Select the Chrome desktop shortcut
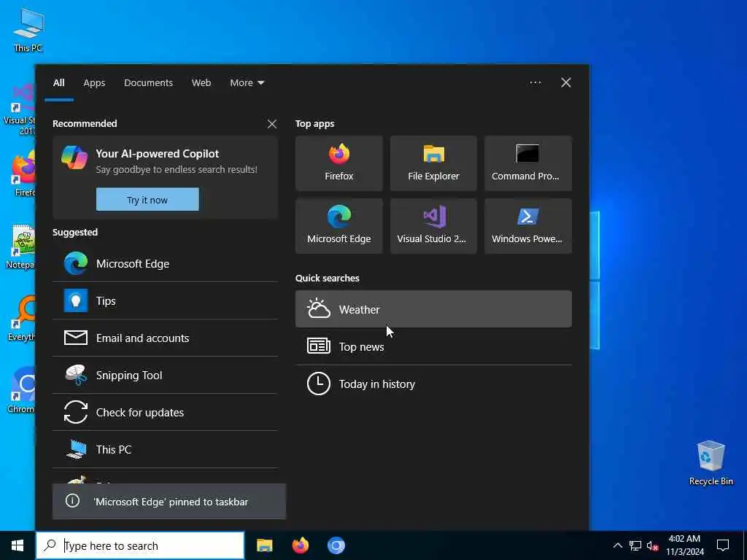The height and width of the screenshot is (560, 747). 21,389
